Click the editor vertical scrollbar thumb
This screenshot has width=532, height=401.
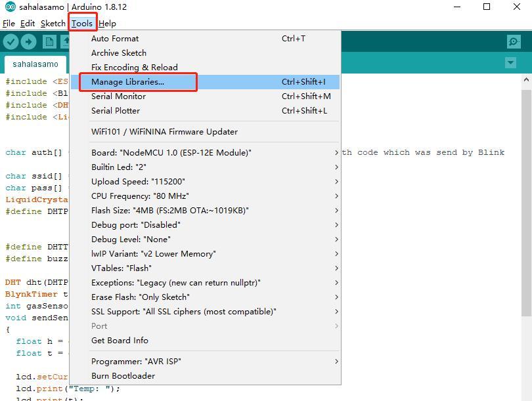pyautogui.click(x=526, y=203)
